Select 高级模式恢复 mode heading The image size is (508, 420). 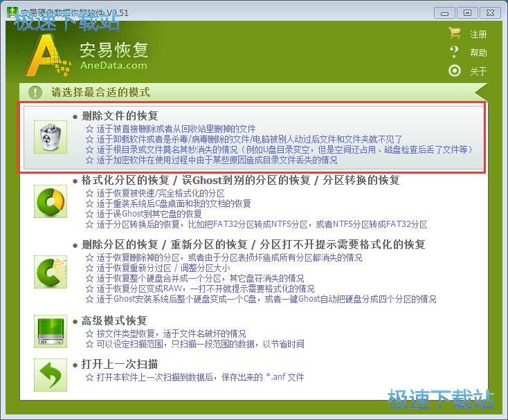pyautogui.click(x=114, y=320)
